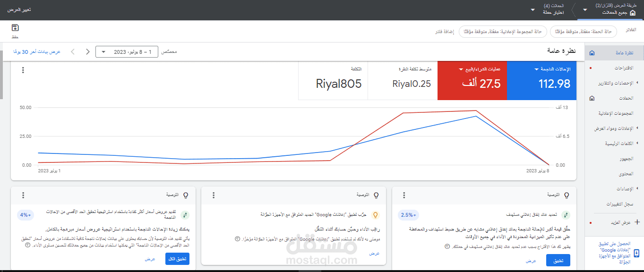Open the اختيار حملة campaign selector dropdown
This screenshot has width=644, height=272.
coord(533,9)
